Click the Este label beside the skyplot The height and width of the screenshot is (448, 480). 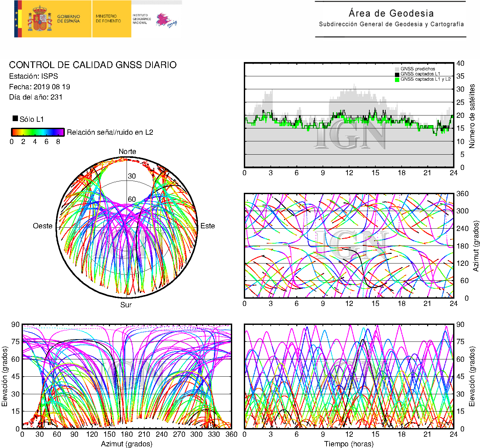click(x=208, y=226)
